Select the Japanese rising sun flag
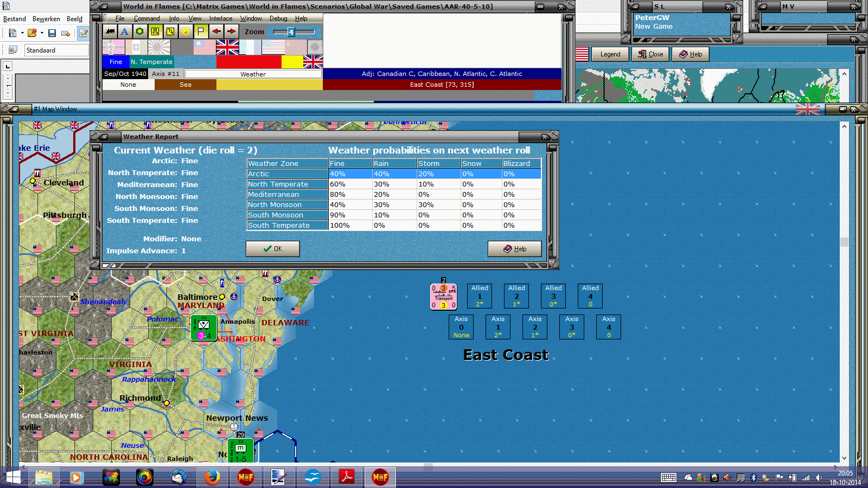The height and width of the screenshot is (488, 868). pos(159,47)
